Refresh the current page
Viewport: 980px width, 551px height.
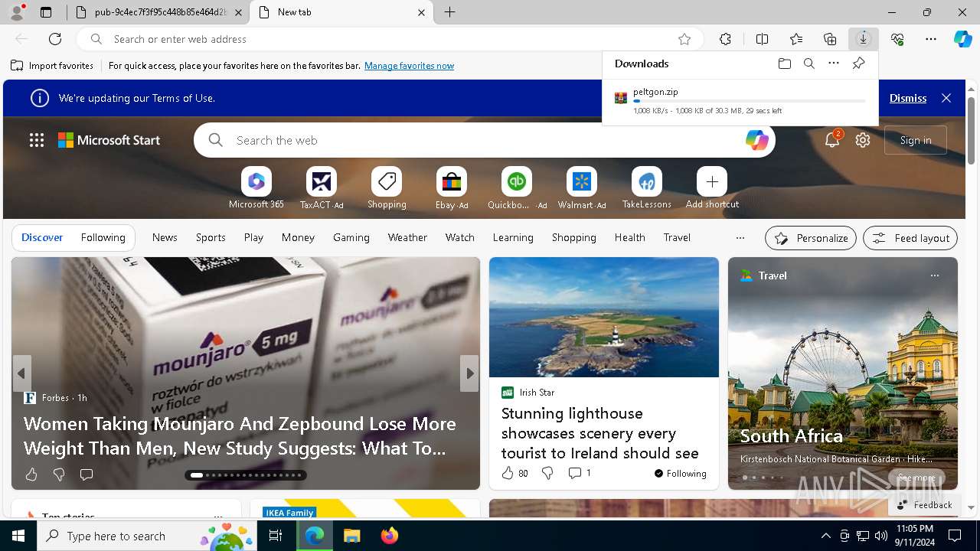[x=55, y=39]
